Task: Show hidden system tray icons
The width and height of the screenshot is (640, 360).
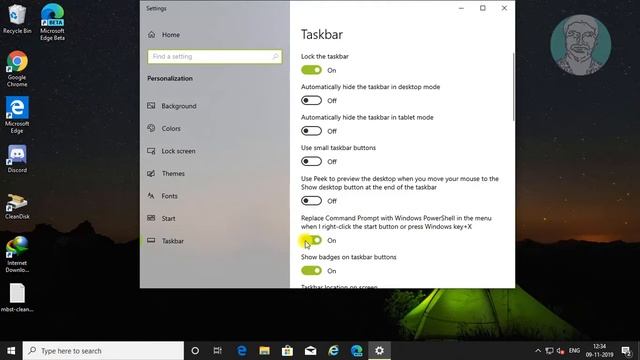Action: [538, 351]
